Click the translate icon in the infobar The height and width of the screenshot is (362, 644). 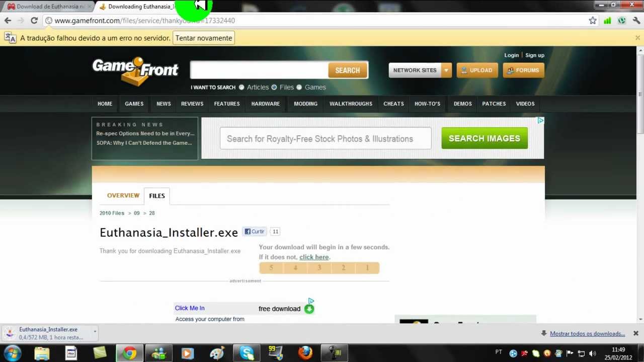click(x=10, y=38)
